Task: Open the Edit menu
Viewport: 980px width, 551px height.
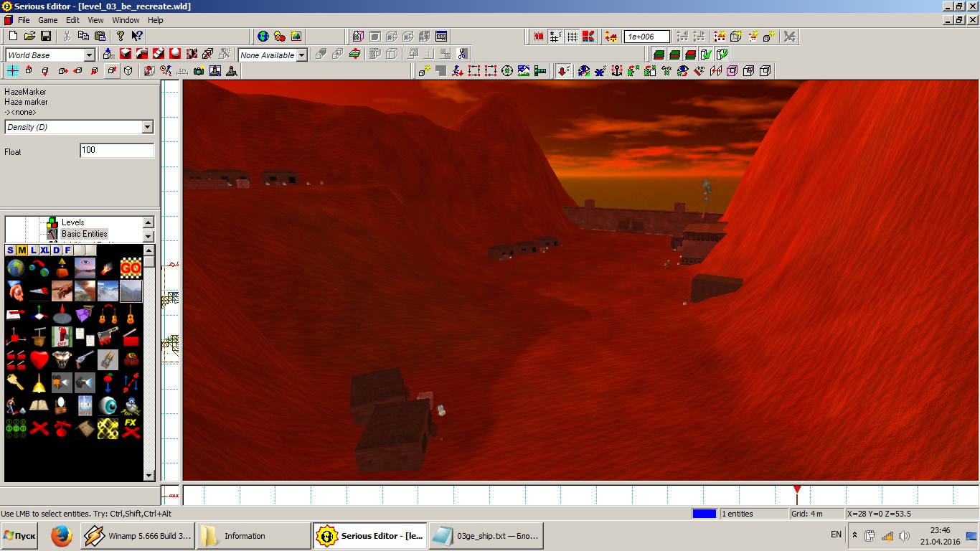Action: (x=72, y=20)
